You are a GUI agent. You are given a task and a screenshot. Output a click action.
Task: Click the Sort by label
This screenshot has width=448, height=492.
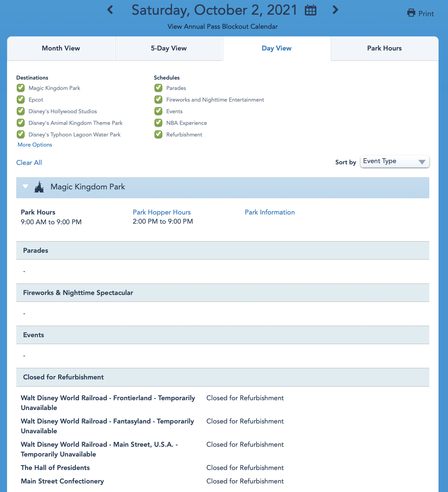pos(346,162)
